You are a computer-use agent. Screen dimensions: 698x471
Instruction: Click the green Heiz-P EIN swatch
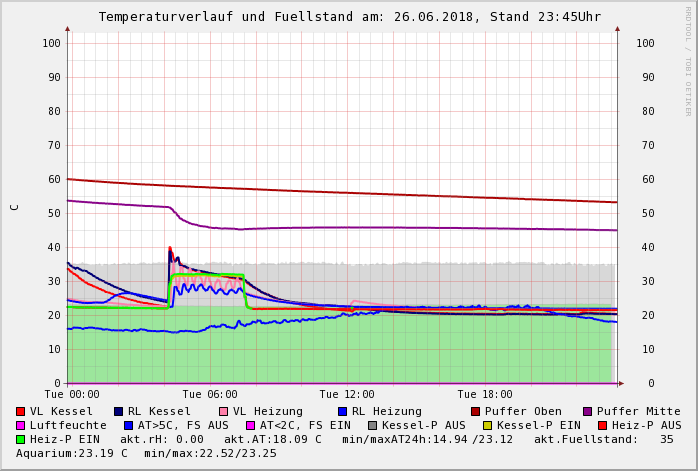21,439
